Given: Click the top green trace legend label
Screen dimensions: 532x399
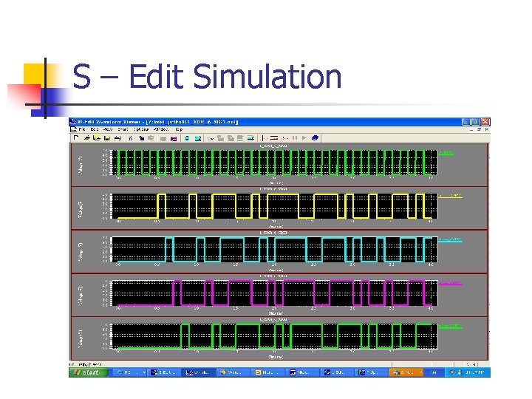Looking at the screenshot, I should pyautogui.click(x=446, y=153).
